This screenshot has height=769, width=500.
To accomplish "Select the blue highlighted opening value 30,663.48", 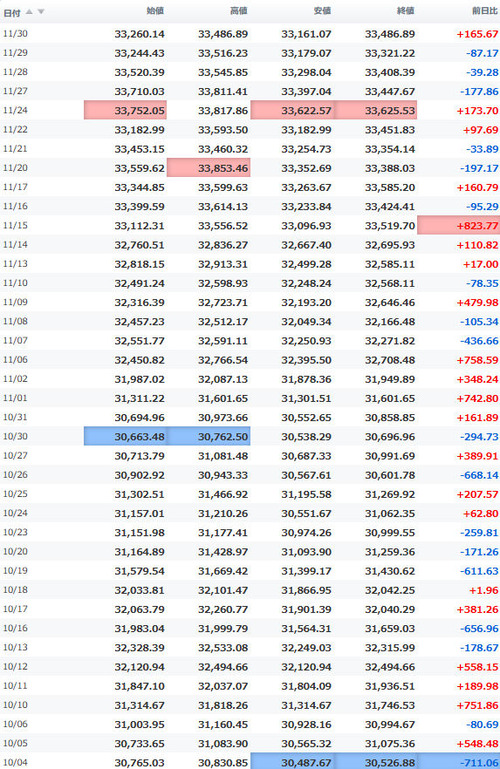I will [x=125, y=436].
